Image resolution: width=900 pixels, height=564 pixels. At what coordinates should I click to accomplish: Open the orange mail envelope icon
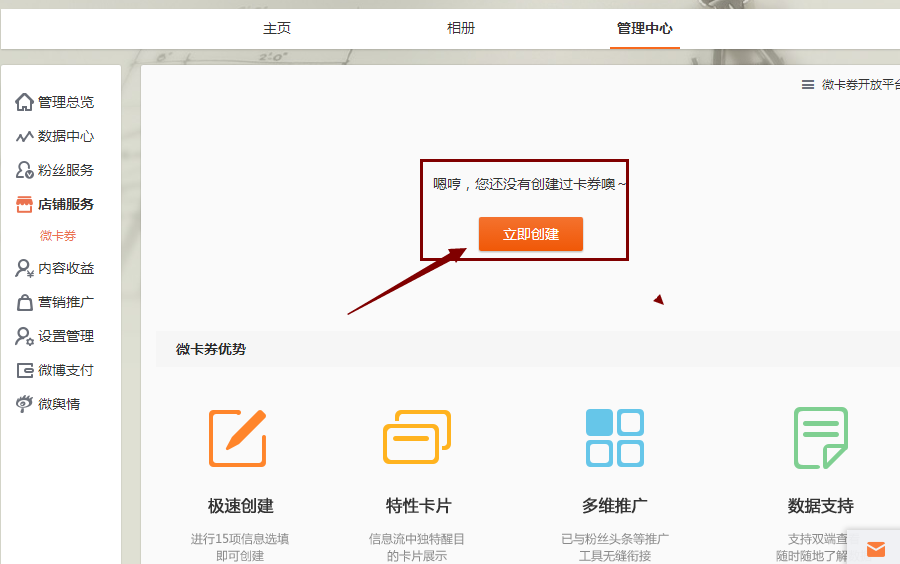pyautogui.click(x=876, y=549)
